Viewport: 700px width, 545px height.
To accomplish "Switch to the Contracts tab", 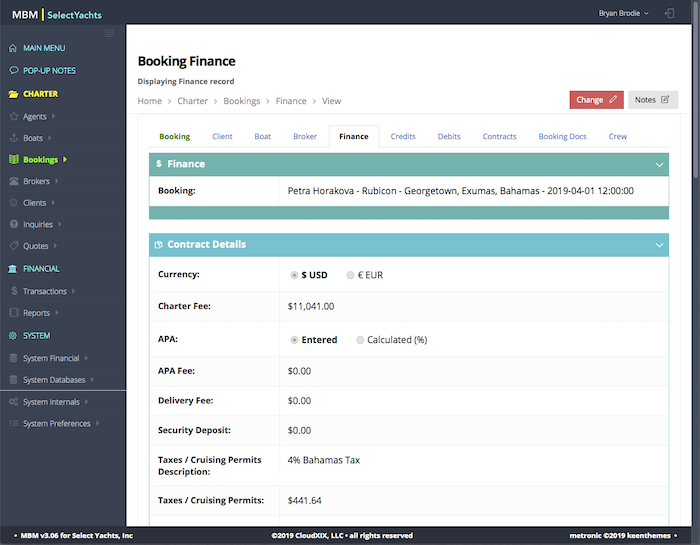I will tap(499, 136).
